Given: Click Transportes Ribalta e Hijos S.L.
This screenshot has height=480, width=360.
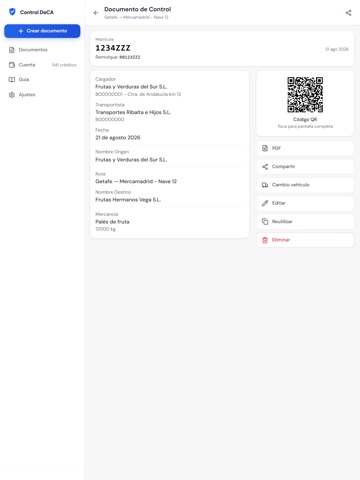Looking at the screenshot, I should (x=133, y=112).
